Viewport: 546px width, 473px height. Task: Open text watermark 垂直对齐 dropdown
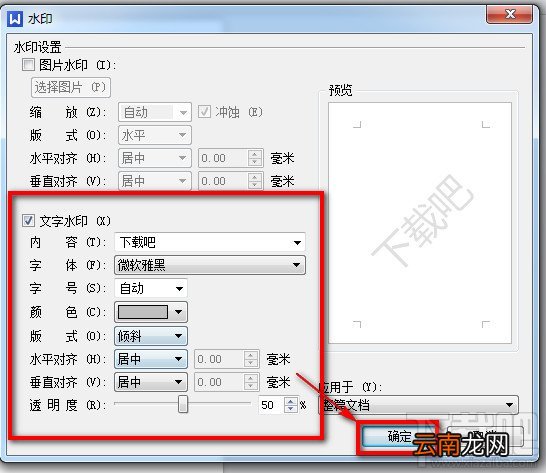(150, 382)
